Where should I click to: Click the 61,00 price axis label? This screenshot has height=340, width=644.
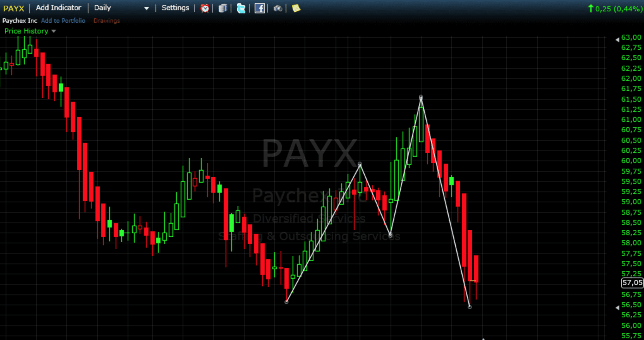point(631,119)
